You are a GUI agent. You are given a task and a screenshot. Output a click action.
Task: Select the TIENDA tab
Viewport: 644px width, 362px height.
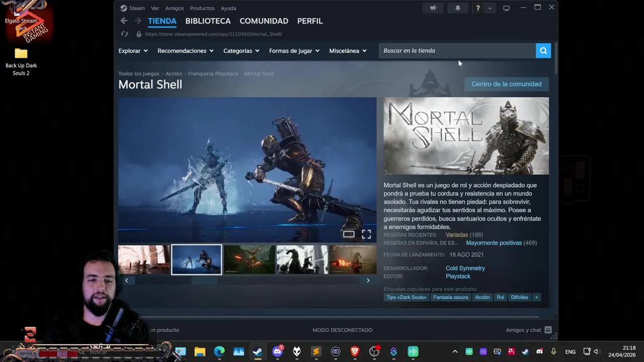[x=162, y=21]
